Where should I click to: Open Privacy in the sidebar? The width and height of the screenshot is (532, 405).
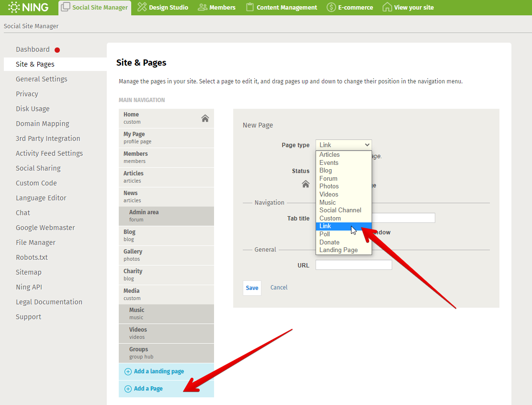pos(27,94)
